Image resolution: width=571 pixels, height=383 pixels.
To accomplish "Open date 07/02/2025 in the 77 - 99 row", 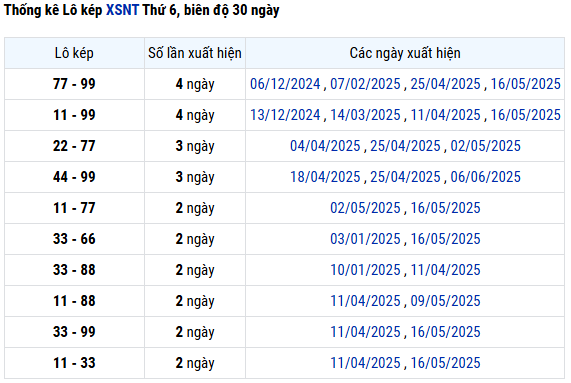I will click(x=365, y=84).
